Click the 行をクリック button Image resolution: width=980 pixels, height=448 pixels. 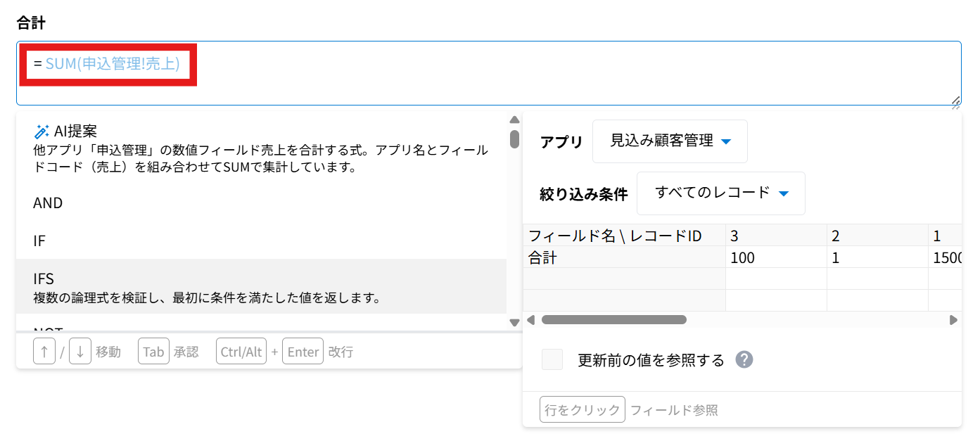582,410
